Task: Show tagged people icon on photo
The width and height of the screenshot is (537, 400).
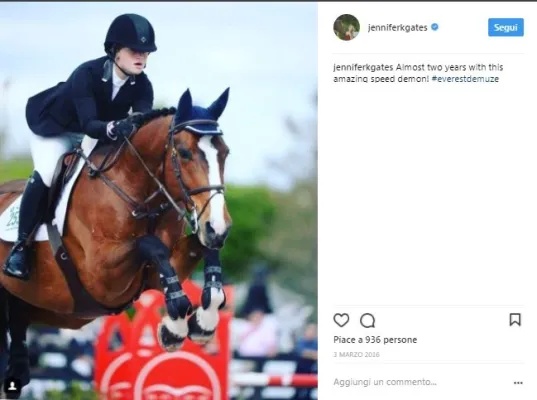Action: click(x=12, y=386)
